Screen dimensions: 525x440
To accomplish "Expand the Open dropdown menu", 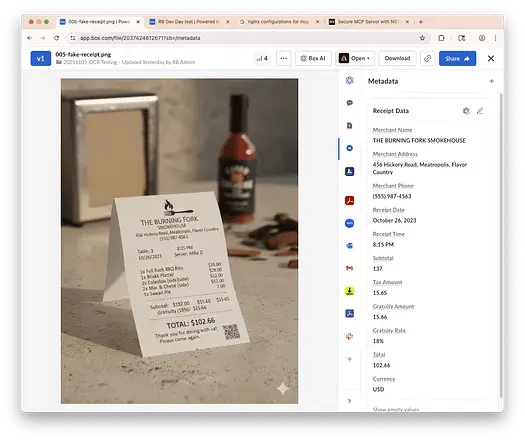I will coord(355,58).
